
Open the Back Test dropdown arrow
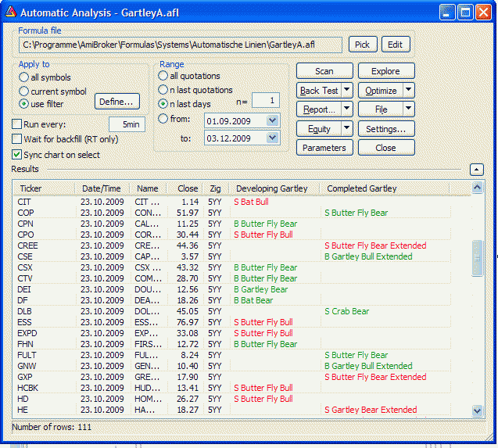point(347,91)
